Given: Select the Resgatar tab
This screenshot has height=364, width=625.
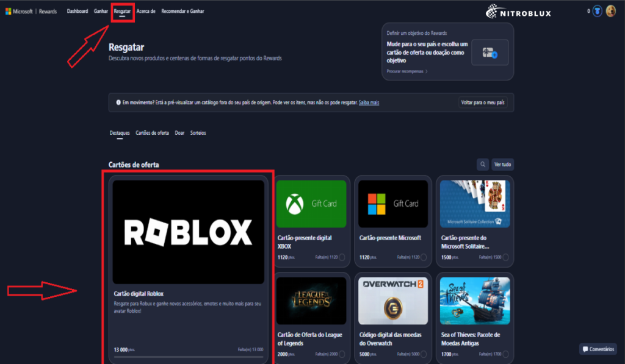Looking at the screenshot, I should (x=122, y=11).
